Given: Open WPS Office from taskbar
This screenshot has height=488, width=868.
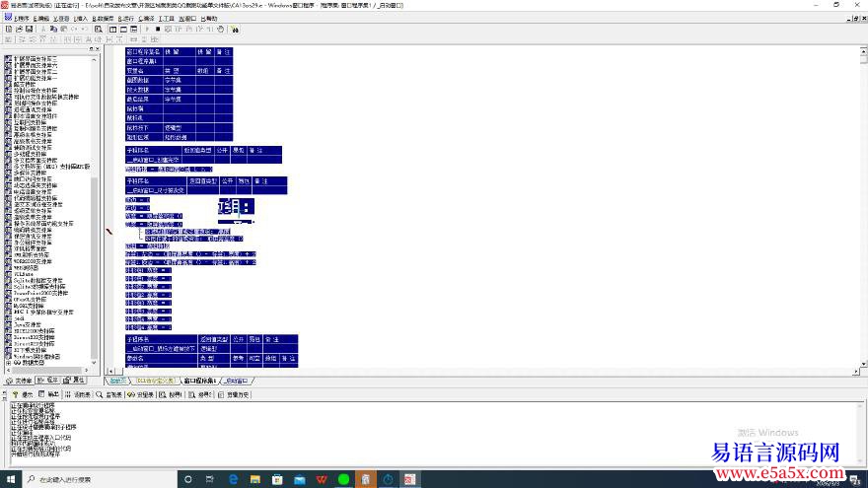Looking at the screenshot, I should pyautogui.click(x=322, y=479).
